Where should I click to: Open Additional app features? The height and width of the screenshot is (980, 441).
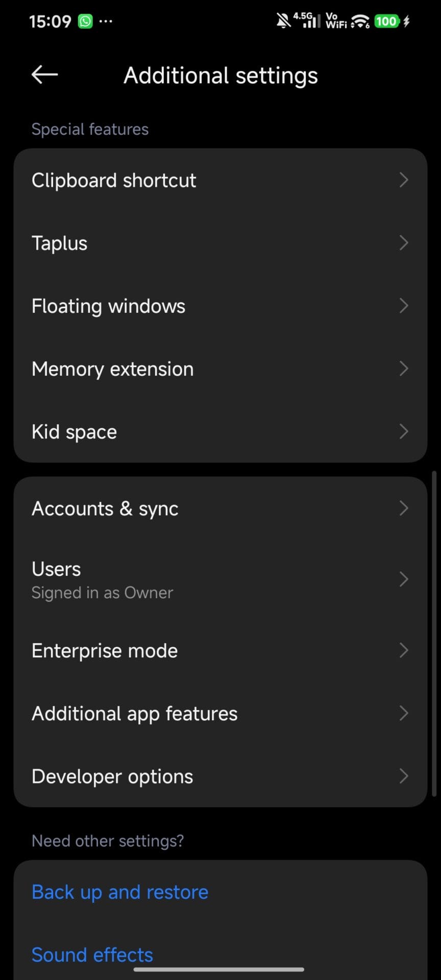pyautogui.click(x=135, y=714)
